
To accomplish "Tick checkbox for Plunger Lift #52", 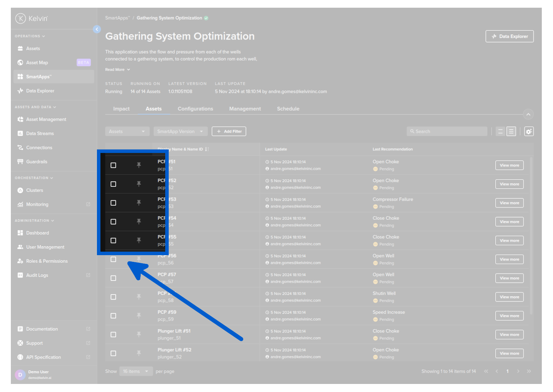I will tap(113, 353).
